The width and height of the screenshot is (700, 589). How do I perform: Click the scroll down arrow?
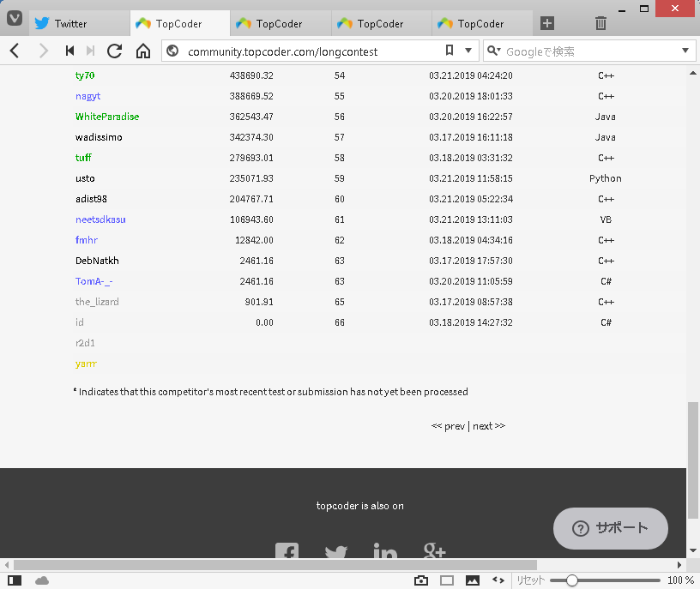[692, 550]
